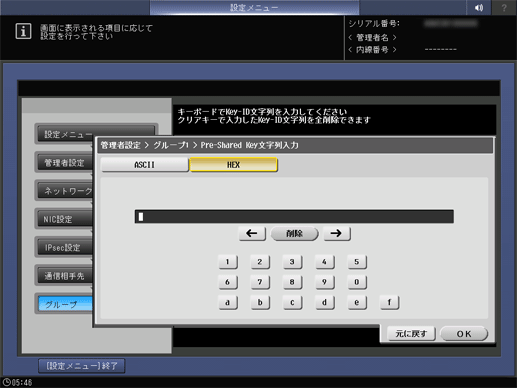The width and height of the screenshot is (517, 388).
Task: Open 管理者設定 in the sidebar
Action: pos(65,163)
